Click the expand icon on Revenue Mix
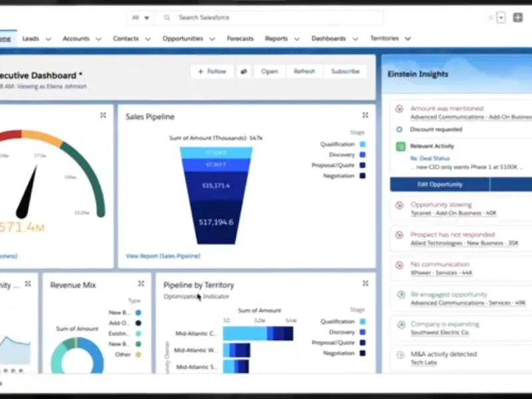This screenshot has height=399, width=532. click(x=141, y=284)
